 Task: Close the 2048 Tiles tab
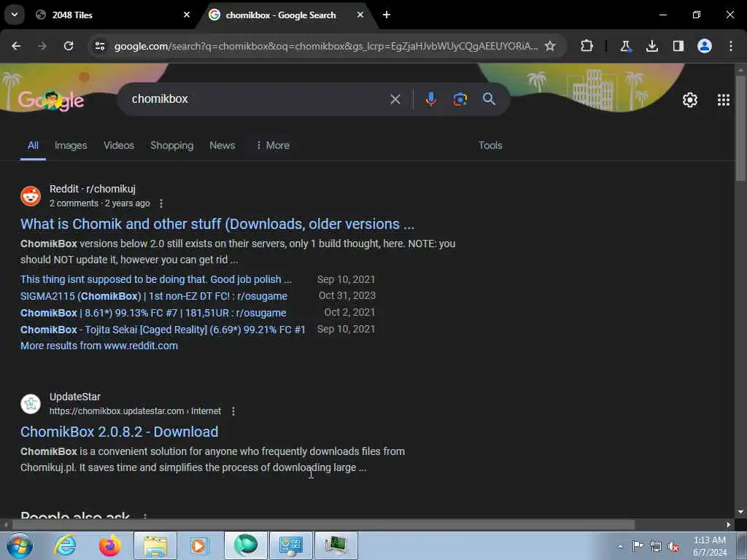(x=187, y=15)
